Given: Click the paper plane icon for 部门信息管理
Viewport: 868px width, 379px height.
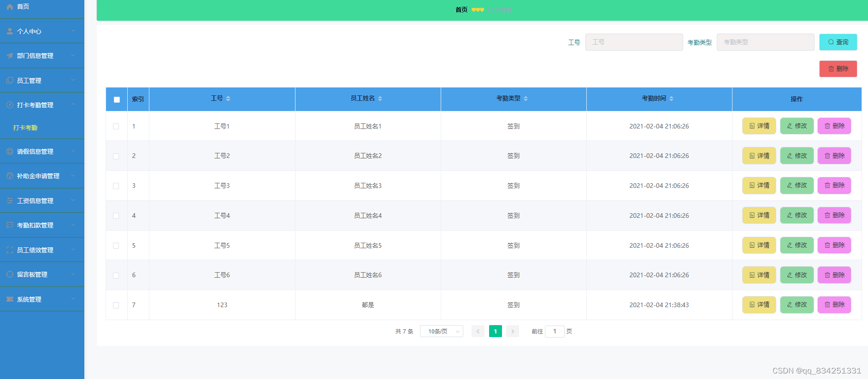Looking at the screenshot, I should pos(10,56).
